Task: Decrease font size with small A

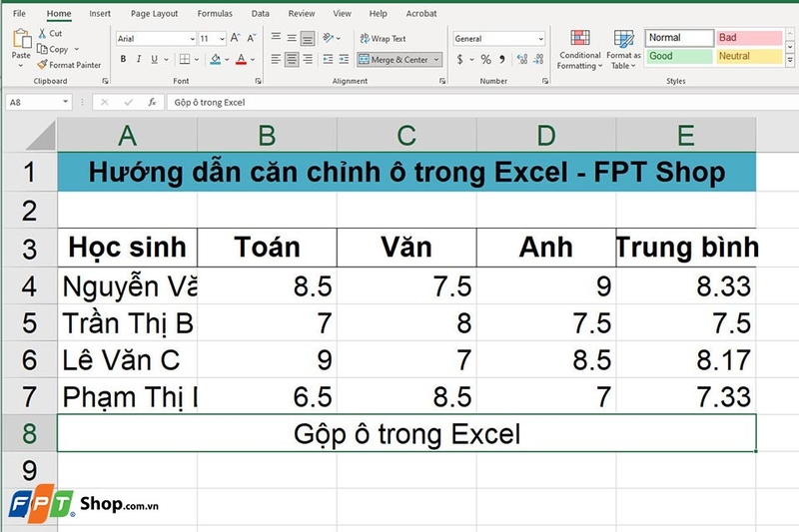Action: click(x=252, y=38)
